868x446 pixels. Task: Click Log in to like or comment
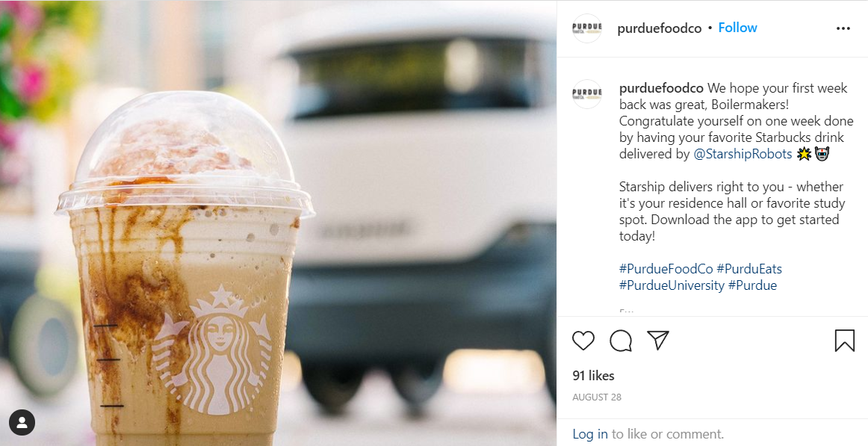590,434
